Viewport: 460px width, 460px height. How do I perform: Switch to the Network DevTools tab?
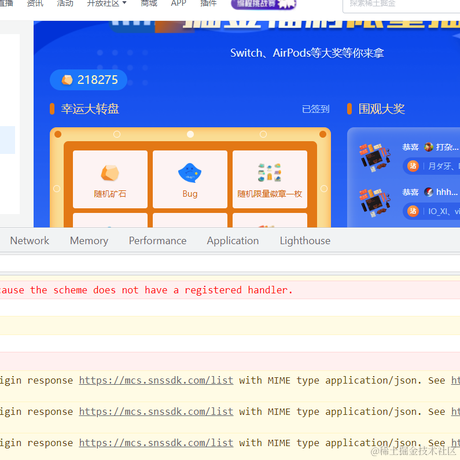pyautogui.click(x=30, y=241)
